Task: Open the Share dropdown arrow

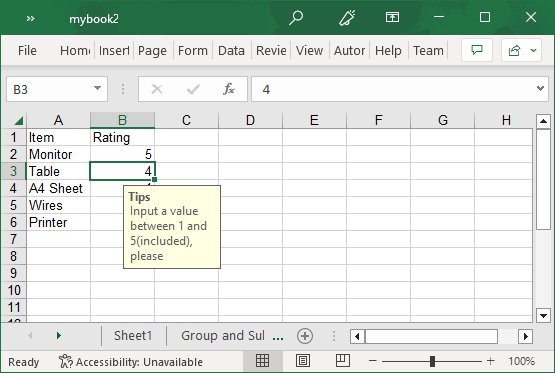Action: point(533,51)
